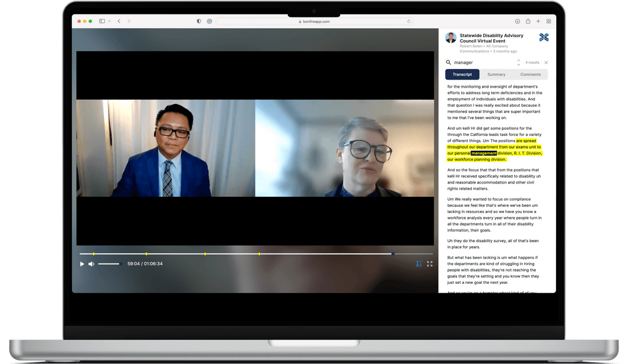
Task: Switch to the Summary tab
Action: pyautogui.click(x=496, y=74)
